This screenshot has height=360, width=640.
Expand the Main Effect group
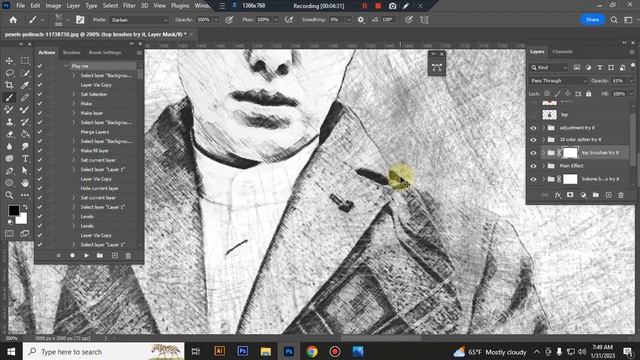[544, 166]
